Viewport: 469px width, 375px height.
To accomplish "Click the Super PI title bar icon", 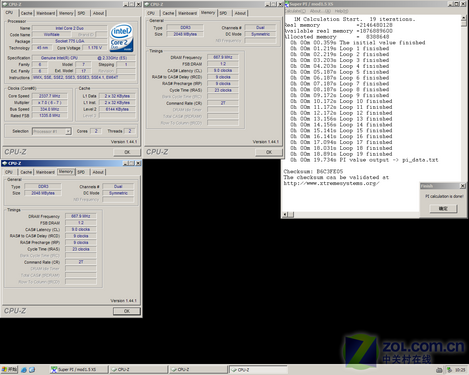I will pyautogui.click(x=287, y=4).
